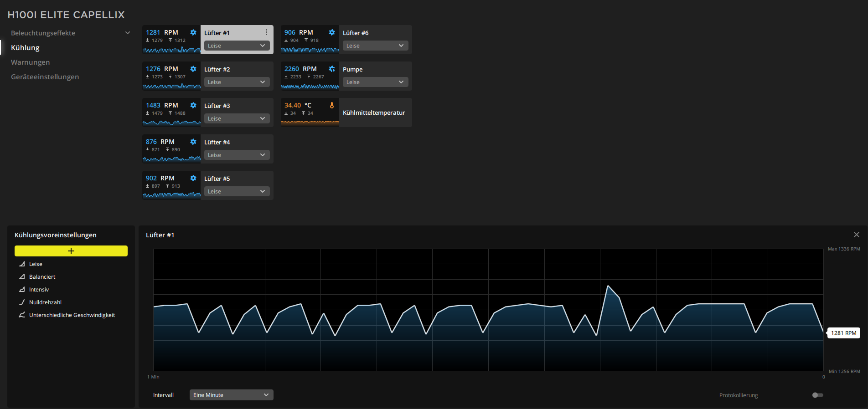Viewport: 868px width, 409px height.
Task: Open Lüfter #5 profile dropdown
Action: [x=237, y=191]
